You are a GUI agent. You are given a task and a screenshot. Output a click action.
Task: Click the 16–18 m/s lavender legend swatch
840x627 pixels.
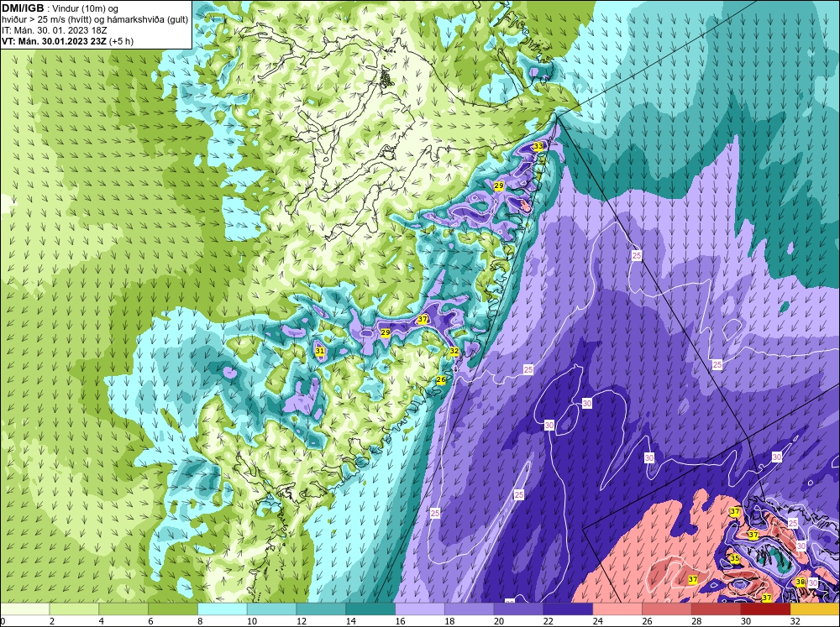[420, 609]
